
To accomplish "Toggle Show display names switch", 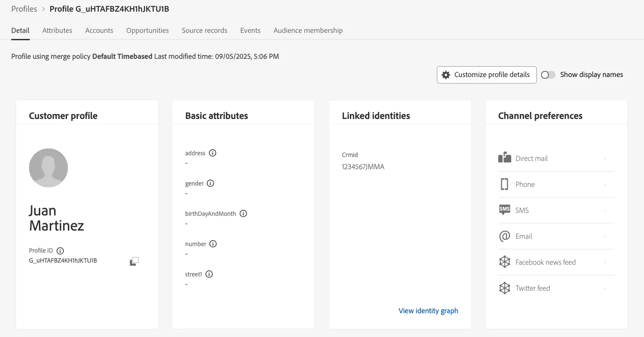I will [x=548, y=75].
